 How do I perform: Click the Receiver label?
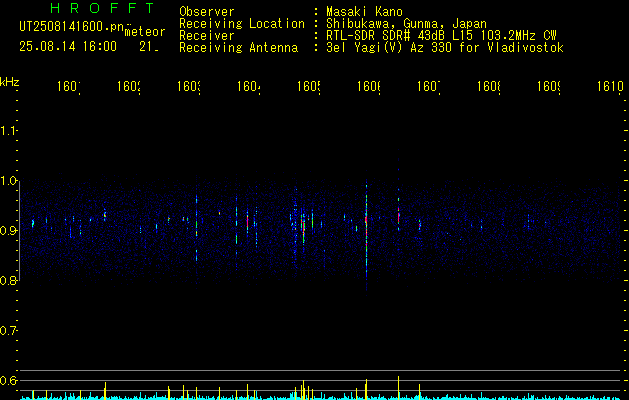207,36
